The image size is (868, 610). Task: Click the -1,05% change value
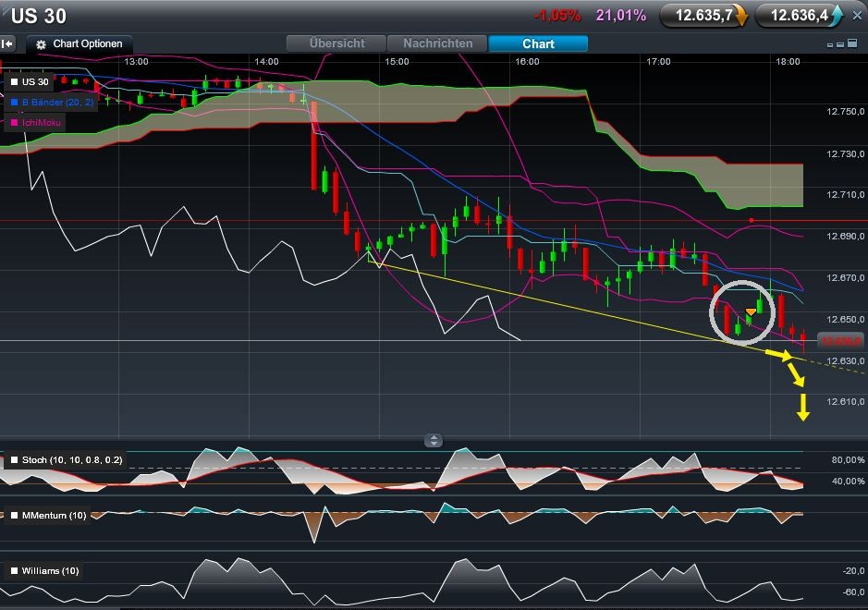557,16
